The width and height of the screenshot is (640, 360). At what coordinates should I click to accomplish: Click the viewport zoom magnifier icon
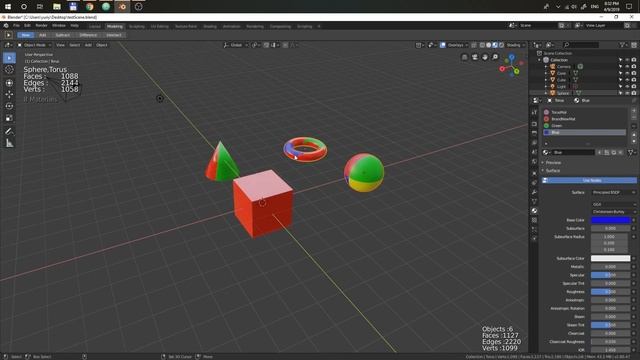coord(495,57)
